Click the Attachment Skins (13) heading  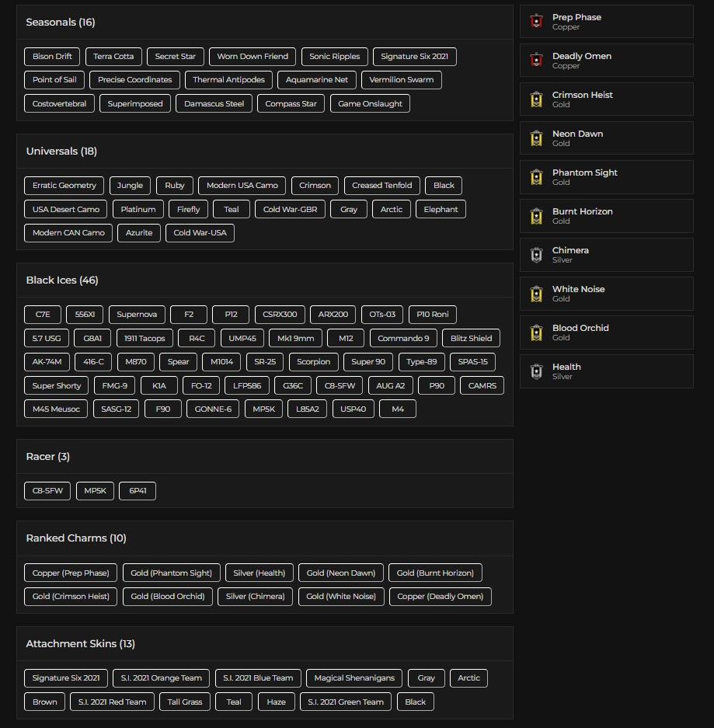[x=80, y=644]
